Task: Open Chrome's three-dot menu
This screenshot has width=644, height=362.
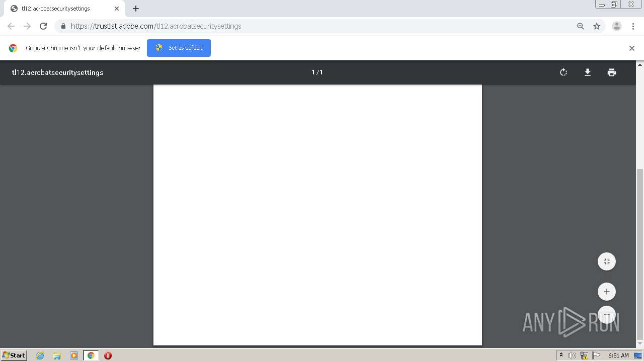Action: (633, 26)
